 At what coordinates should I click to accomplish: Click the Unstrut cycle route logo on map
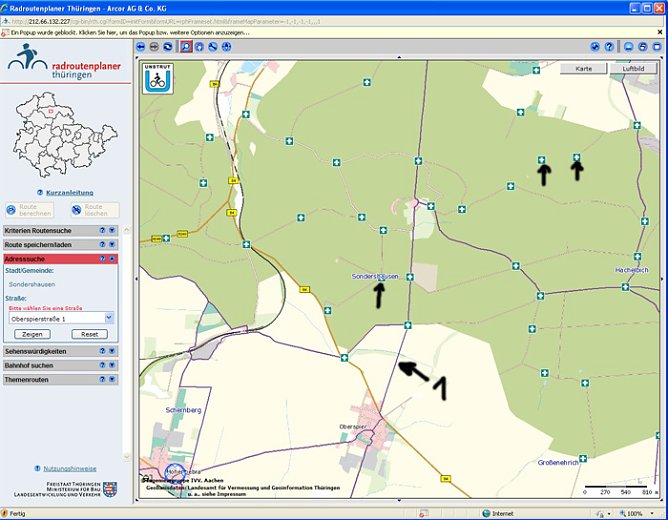(158, 79)
